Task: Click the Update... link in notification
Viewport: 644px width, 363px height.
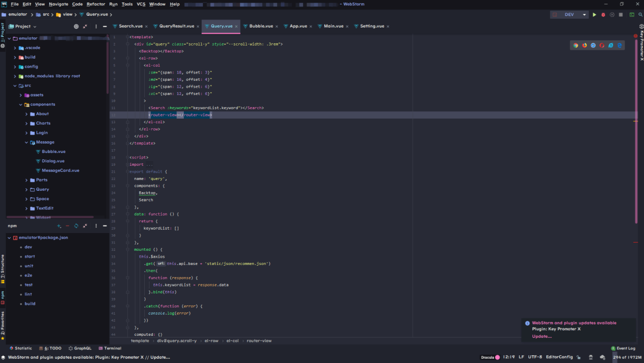Action: point(542,337)
